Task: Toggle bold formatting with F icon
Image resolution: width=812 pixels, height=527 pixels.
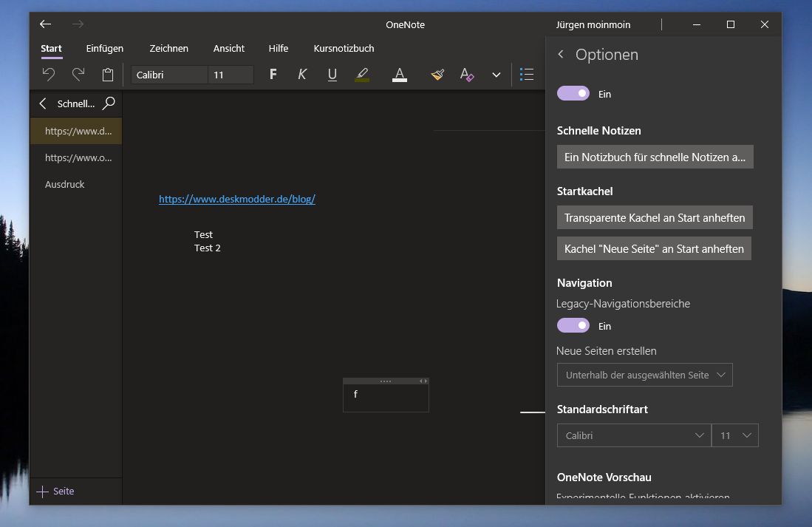Action: [x=273, y=75]
